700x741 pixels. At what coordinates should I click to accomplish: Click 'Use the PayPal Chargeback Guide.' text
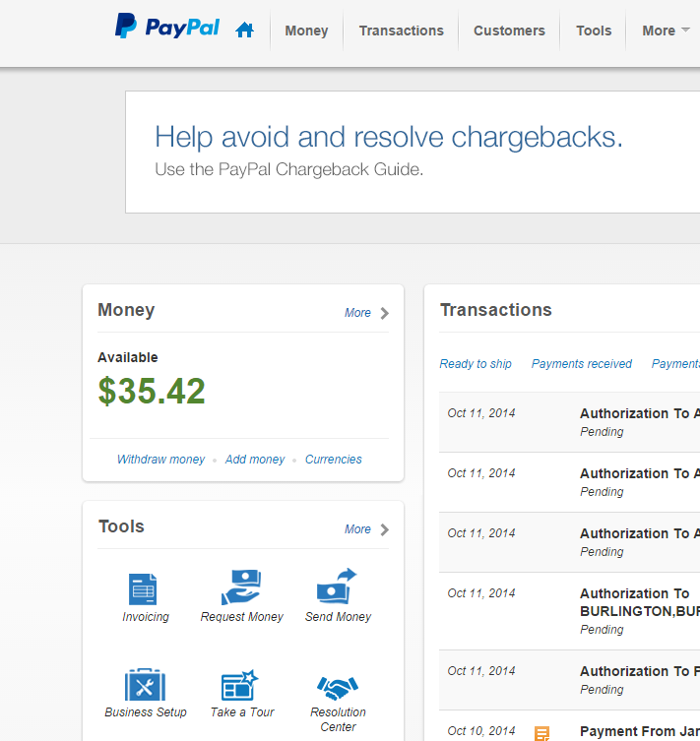288,169
